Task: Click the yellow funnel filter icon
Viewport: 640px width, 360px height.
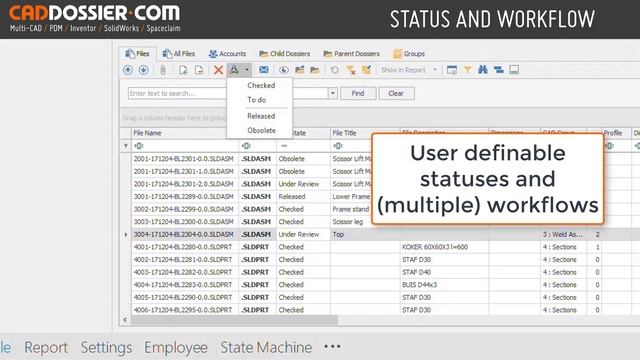Action: (467, 70)
